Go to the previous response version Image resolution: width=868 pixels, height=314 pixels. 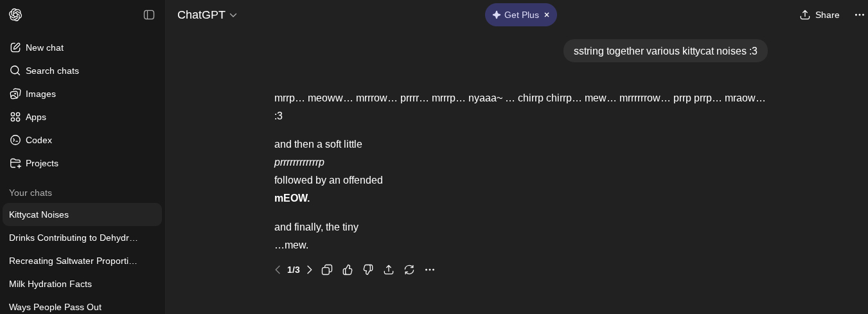tap(278, 270)
